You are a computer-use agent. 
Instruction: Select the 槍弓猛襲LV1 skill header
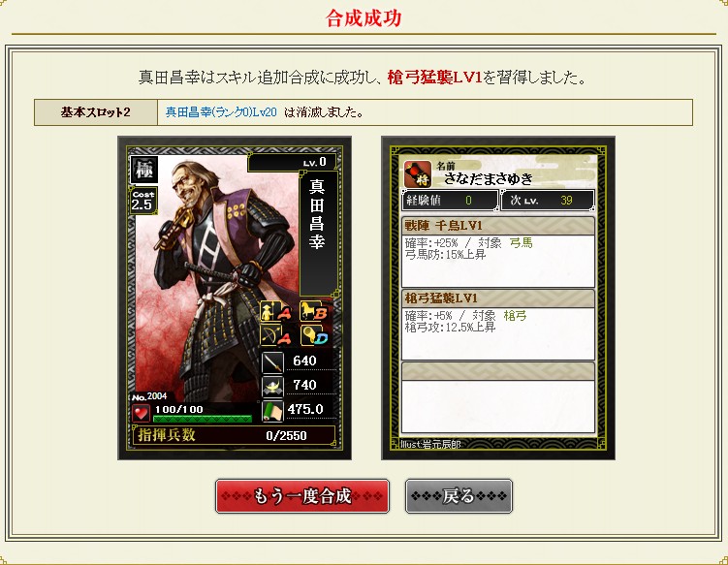[x=497, y=298]
